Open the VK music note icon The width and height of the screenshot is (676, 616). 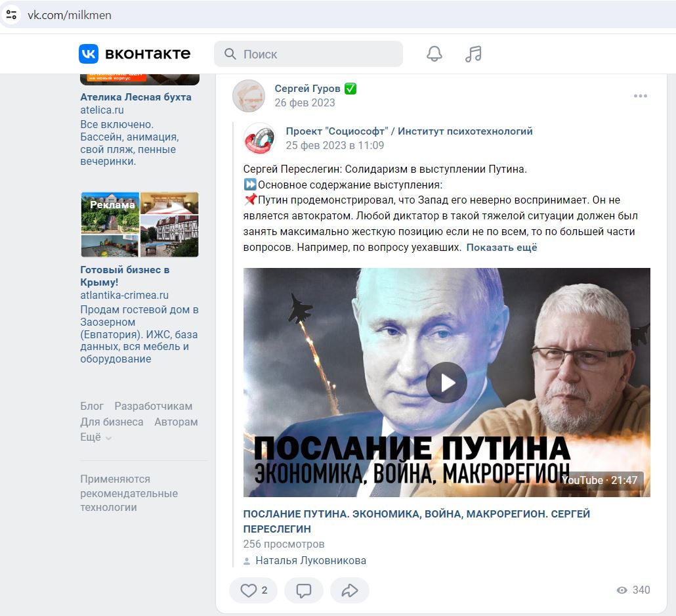coord(473,54)
